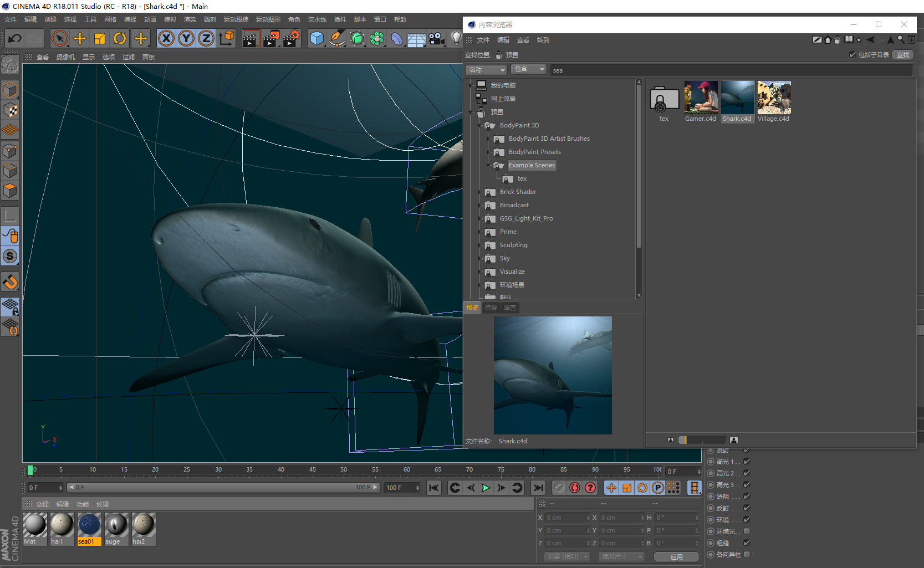
Task: Add a Cube primitive object
Action: pyautogui.click(x=316, y=38)
